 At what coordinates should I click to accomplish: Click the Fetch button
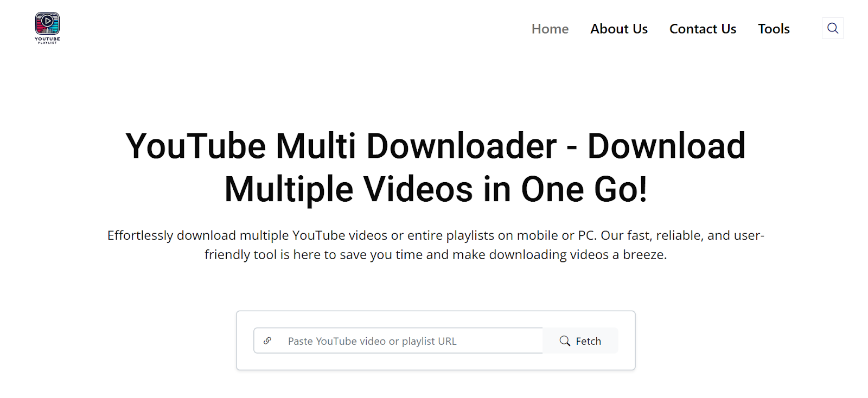pyautogui.click(x=580, y=341)
